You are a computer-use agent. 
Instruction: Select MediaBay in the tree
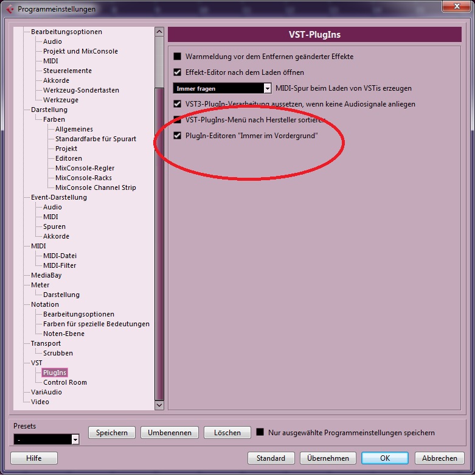pyautogui.click(x=46, y=275)
